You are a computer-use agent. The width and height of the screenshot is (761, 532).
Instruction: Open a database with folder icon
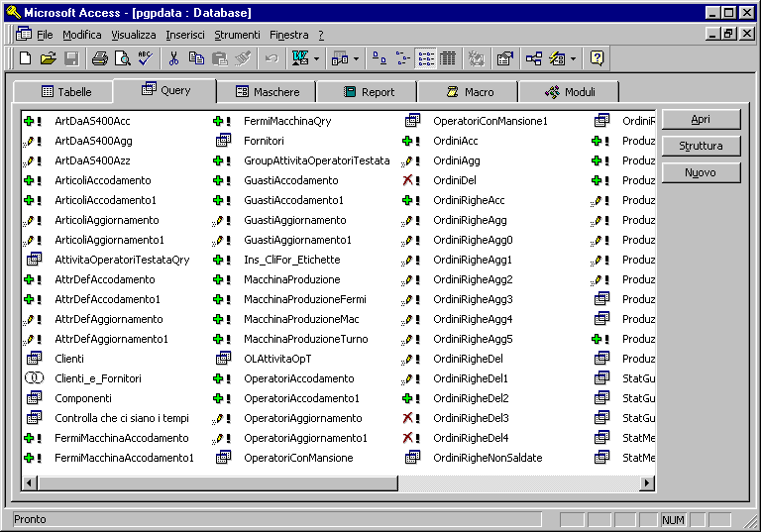pos(48,58)
